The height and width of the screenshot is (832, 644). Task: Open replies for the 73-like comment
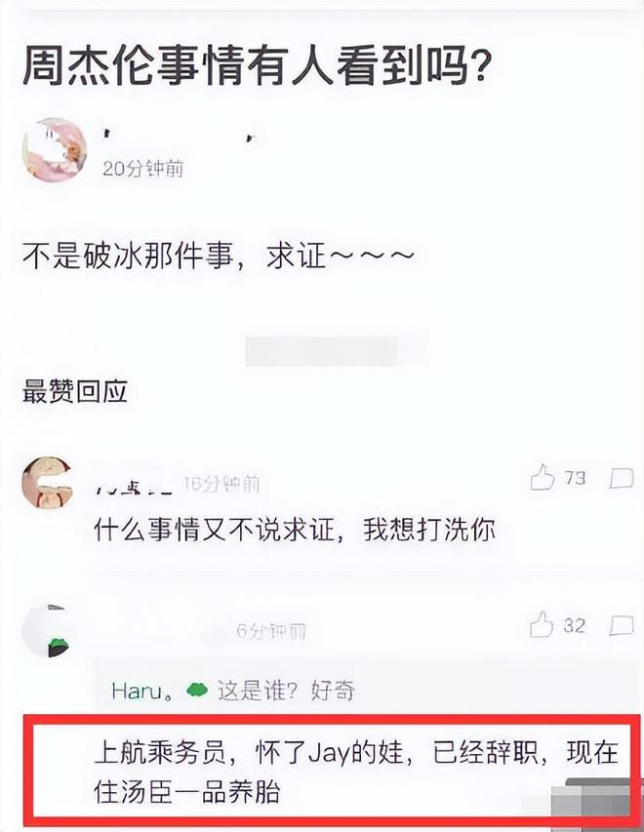622,478
